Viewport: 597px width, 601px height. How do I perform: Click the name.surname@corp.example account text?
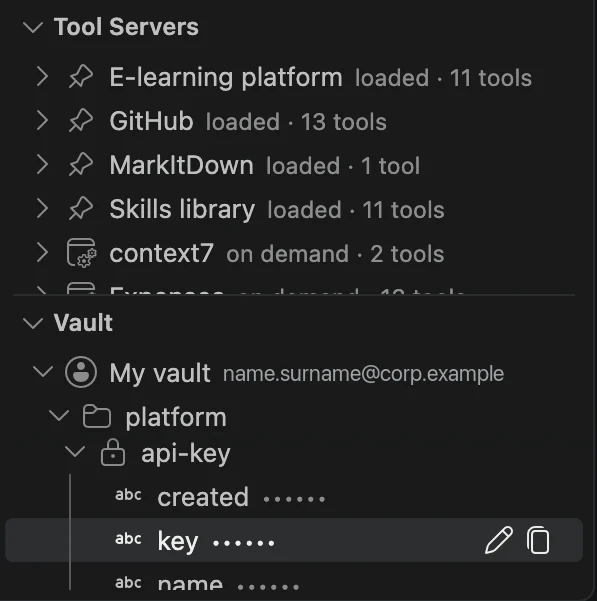click(363, 374)
